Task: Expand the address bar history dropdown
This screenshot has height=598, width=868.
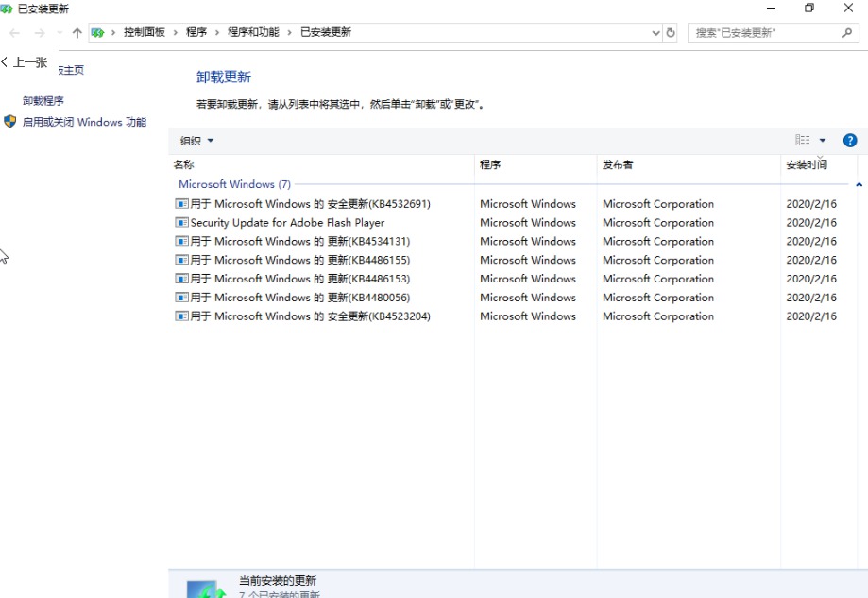Action: [656, 33]
